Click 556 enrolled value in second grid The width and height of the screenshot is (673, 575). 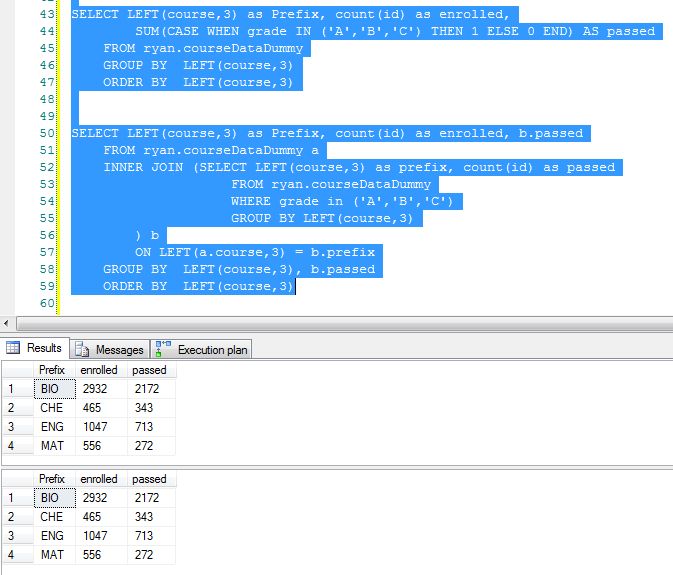101,555
